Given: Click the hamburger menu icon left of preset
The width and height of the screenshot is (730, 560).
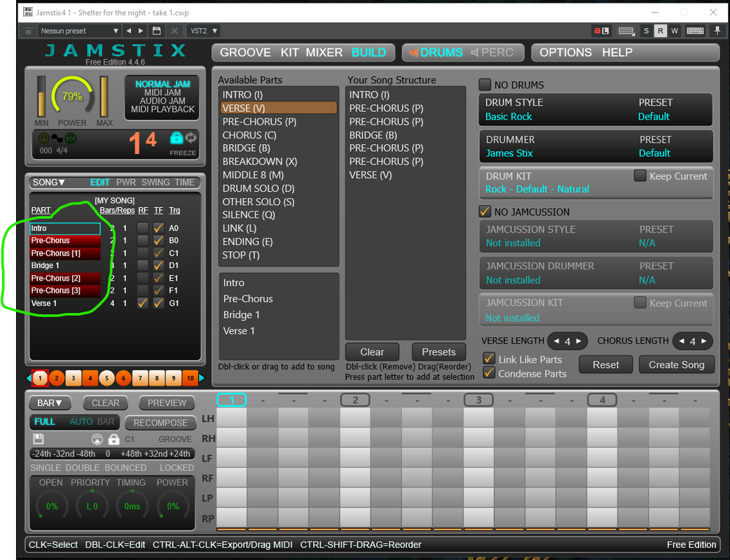Looking at the screenshot, I should click(29, 31).
